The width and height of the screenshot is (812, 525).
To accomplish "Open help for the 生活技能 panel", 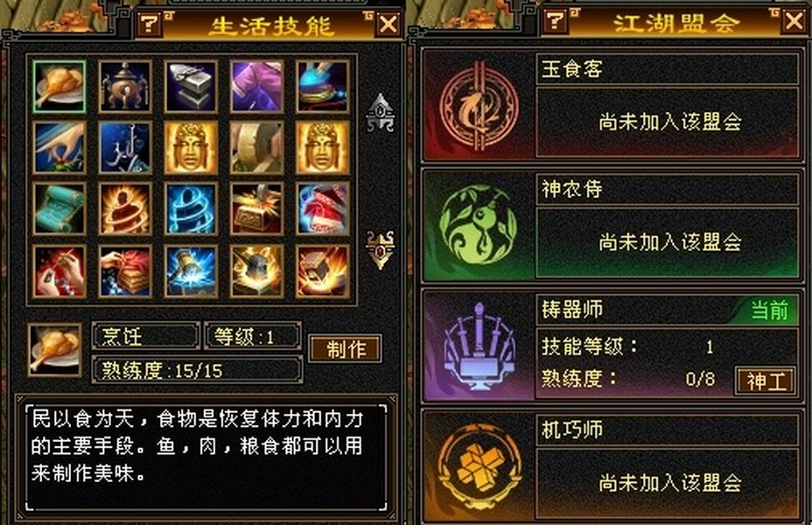I will click(150, 24).
